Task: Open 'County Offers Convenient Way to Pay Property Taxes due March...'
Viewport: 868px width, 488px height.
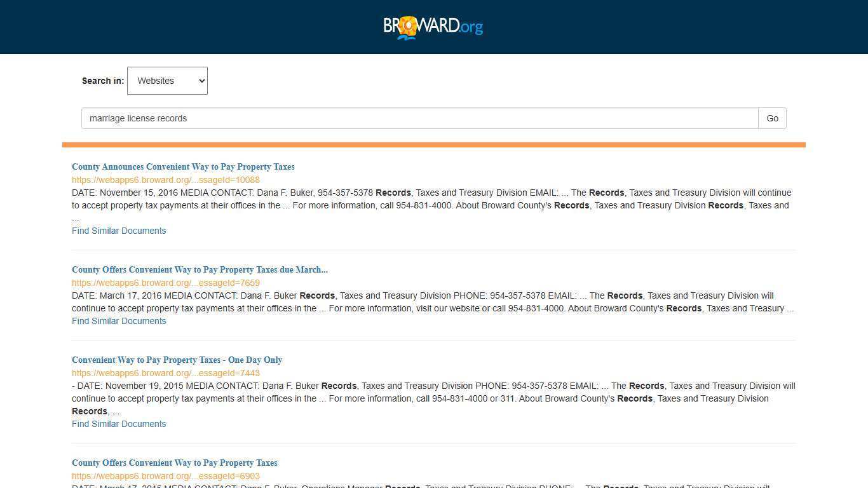Action: click(200, 269)
